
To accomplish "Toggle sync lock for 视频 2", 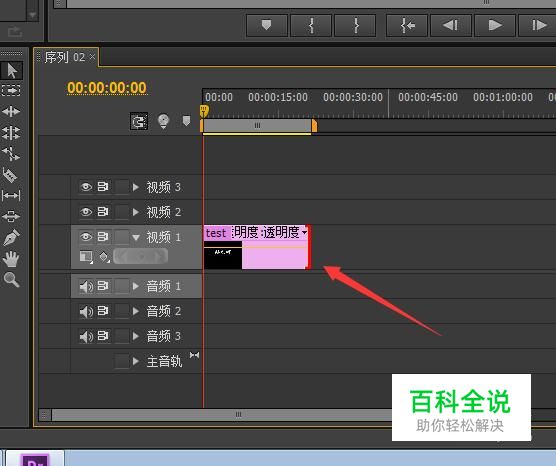I will coord(103,211).
